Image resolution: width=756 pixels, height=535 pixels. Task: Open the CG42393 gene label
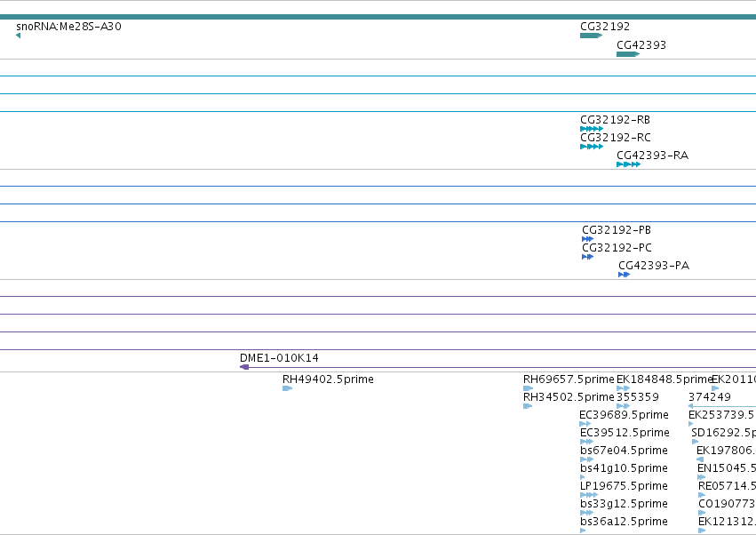tap(641, 44)
